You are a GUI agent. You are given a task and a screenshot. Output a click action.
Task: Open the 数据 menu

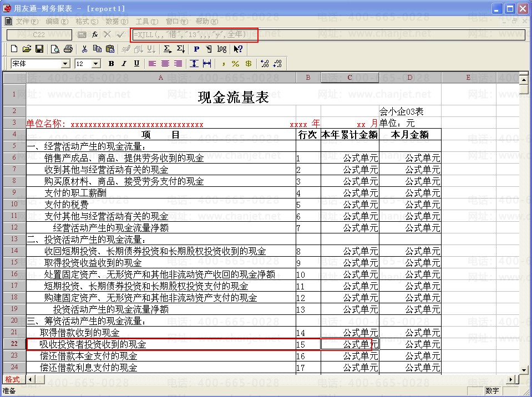tap(117, 22)
